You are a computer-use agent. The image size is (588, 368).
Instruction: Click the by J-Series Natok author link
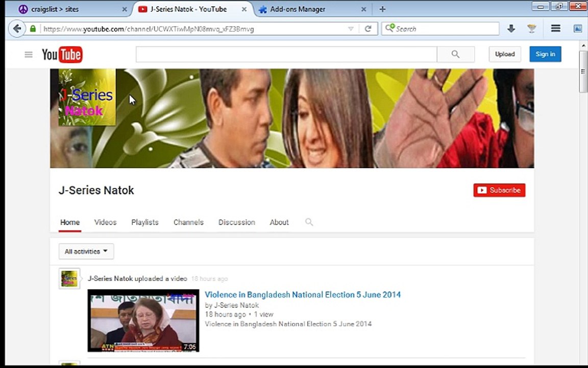[x=236, y=305]
